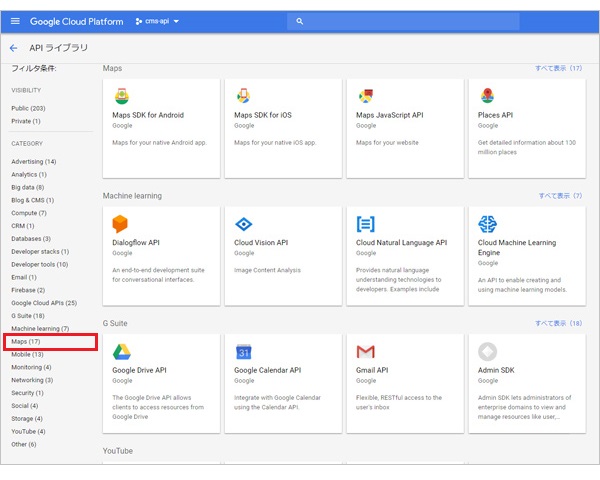Image resolution: width=600 pixels, height=480 pixels.
Task: Select the Advertising (14) category
Action: click(x=34, y=162)
